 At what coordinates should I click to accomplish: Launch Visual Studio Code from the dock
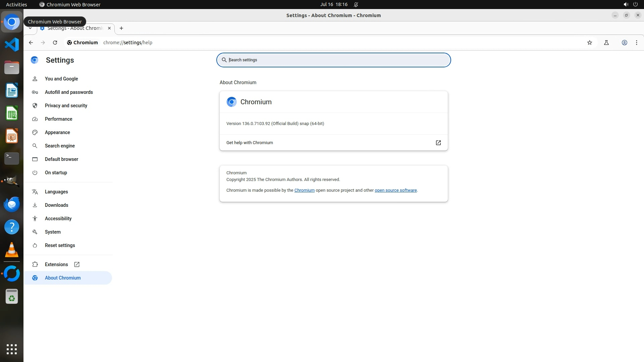point(12,45)
